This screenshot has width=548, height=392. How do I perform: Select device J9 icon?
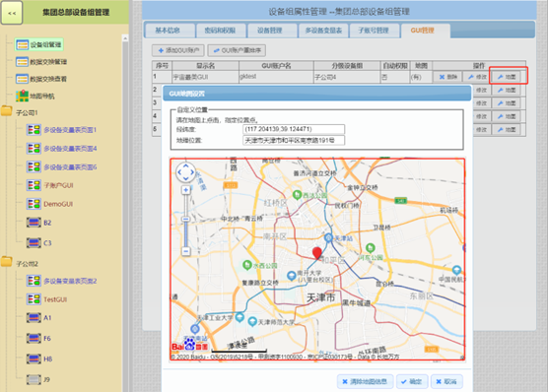point(34,379)
